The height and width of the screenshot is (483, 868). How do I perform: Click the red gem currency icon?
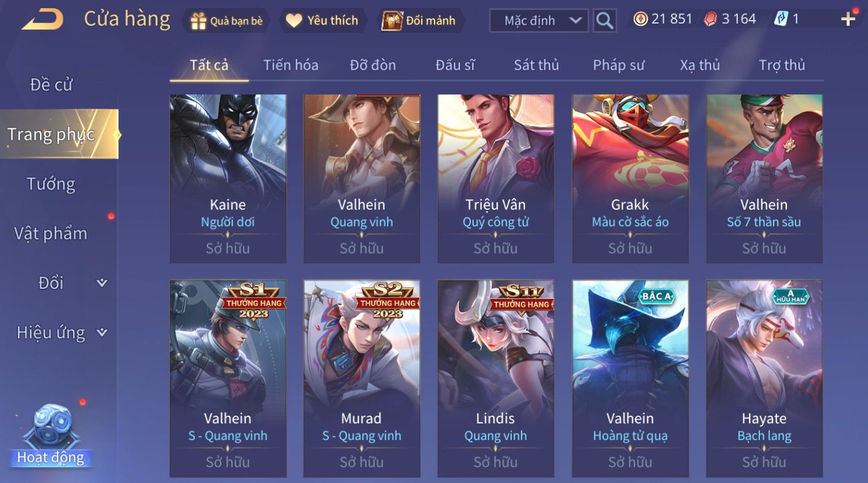[711, 20]
